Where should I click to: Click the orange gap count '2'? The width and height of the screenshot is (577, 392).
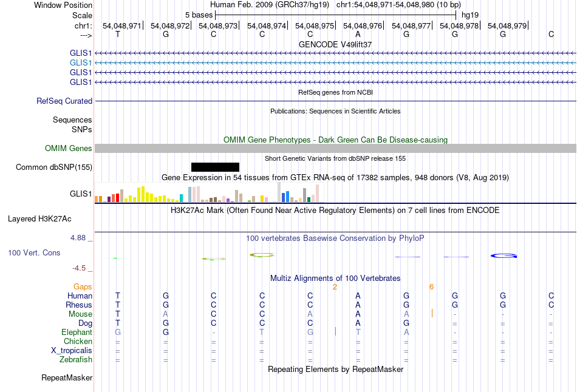click(335, 287)
